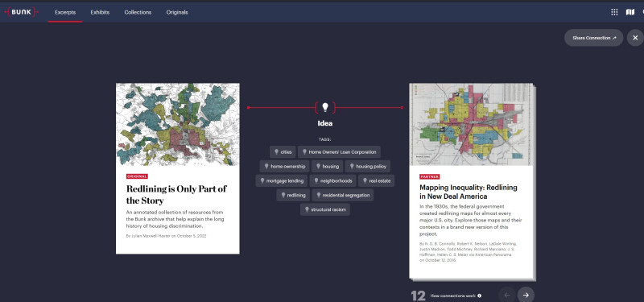Viewport: 644px width, 302px height.
Task: Select the real estate tag
Action: pos(376,180)
